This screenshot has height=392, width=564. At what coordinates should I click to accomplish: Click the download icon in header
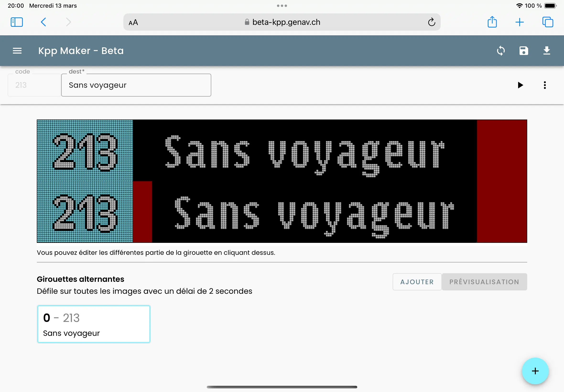[x=547, y=51]
